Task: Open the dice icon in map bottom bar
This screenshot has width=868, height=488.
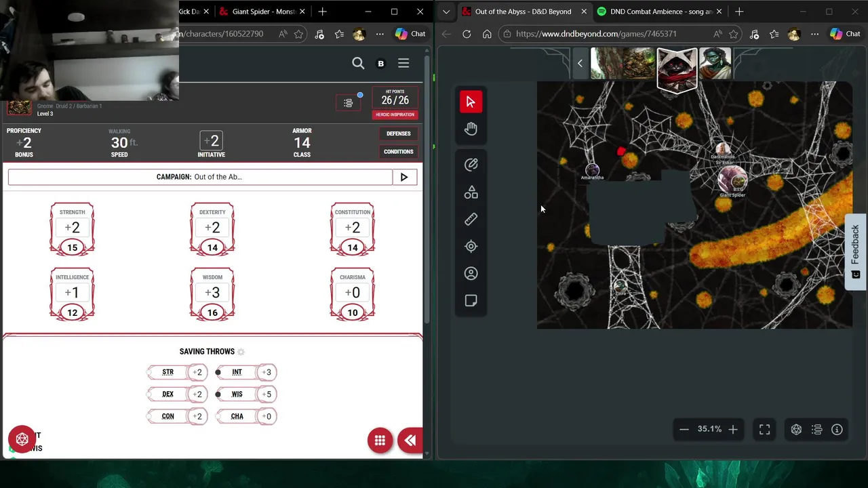Action: tap(796, 429)
